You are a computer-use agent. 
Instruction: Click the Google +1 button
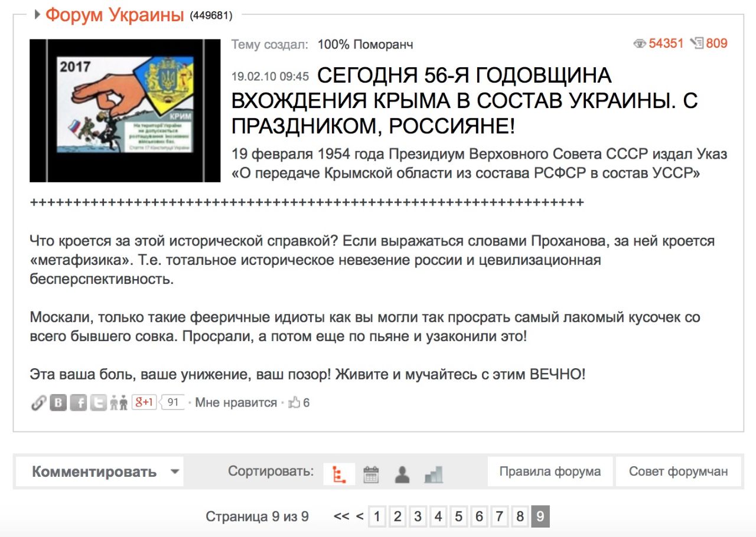tap(144, 402)
